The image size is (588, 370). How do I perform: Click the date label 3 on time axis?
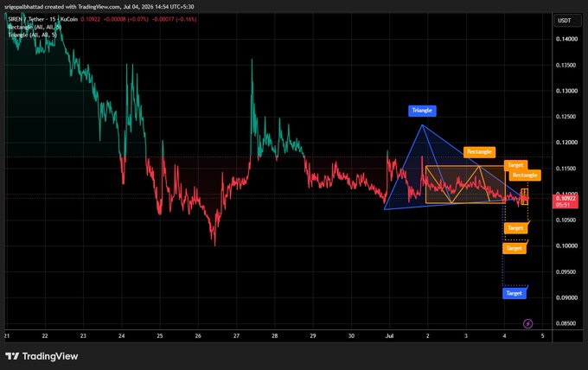pos(466,336)
